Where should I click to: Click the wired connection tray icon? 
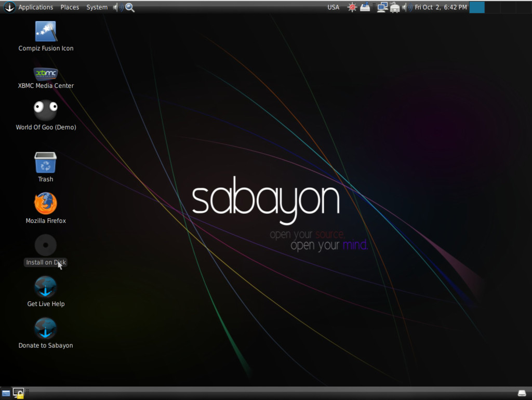[x=395, y=7]
